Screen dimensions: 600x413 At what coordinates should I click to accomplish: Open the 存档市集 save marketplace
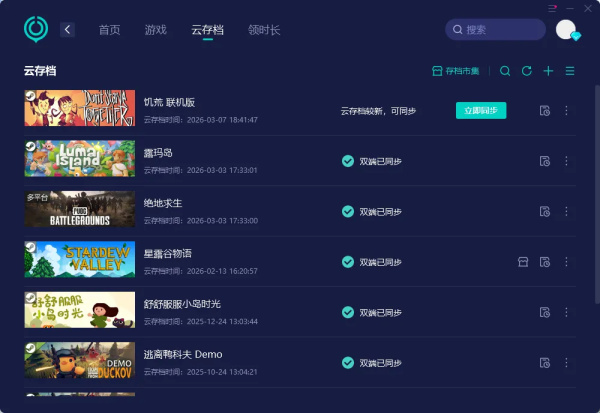tap(455, 71)
